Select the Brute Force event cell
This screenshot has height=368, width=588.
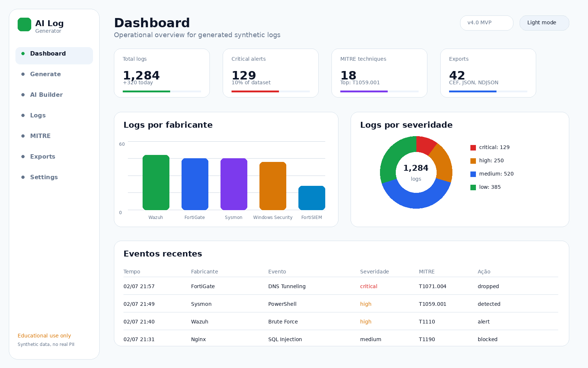point(283,322)
